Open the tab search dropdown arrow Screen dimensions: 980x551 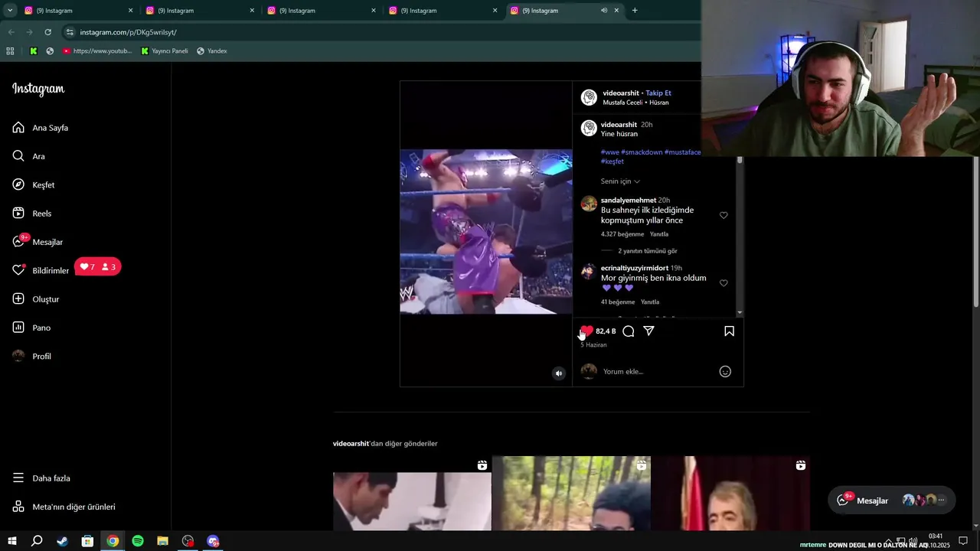coord(9,11)
